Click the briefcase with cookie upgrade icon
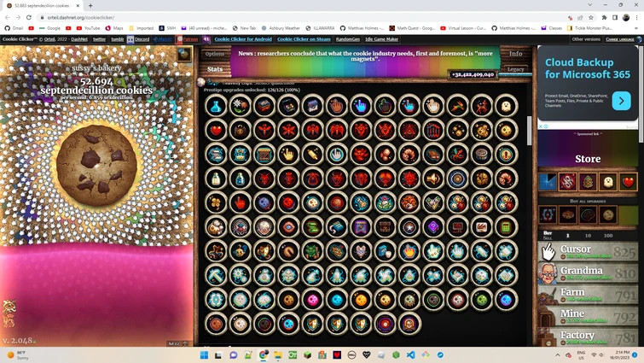 tap(240, 131)
